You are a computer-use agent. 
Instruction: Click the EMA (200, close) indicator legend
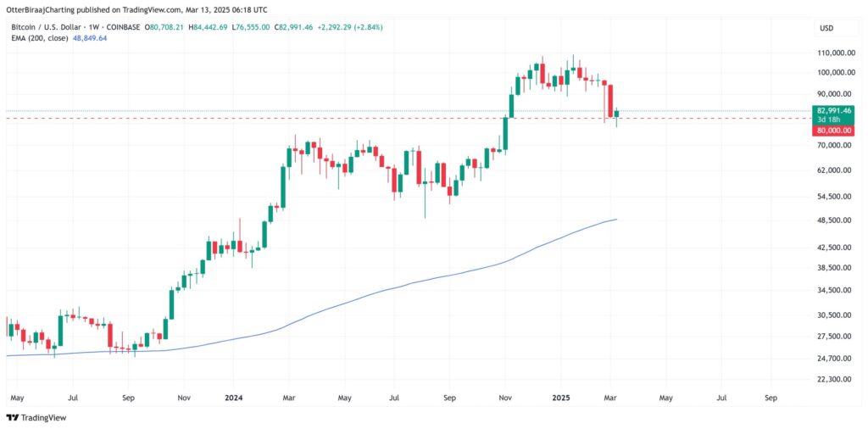pyautogui.click(x=40, y=38)
